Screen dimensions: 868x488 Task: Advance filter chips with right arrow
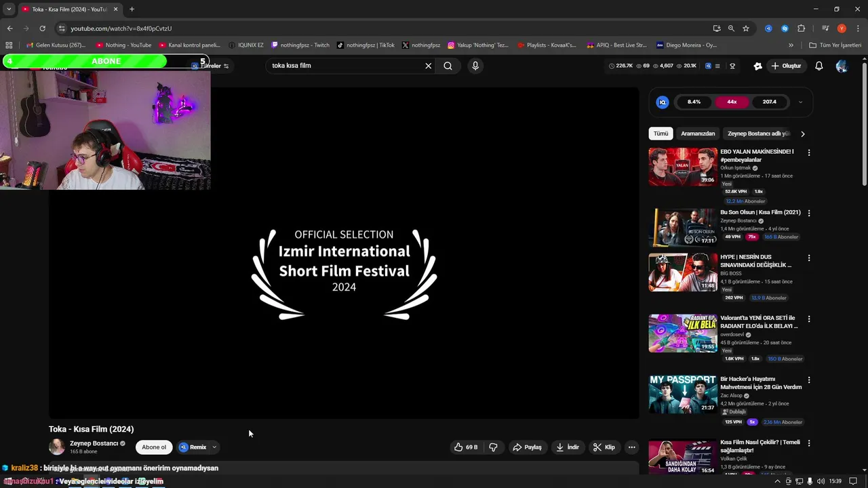click(x=803, y=134)
